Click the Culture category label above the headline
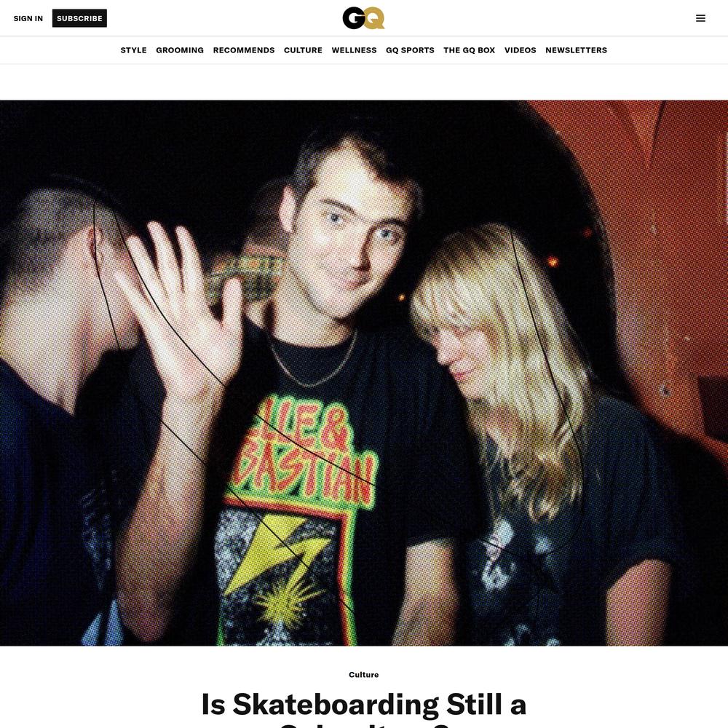This screenshot has width=728, height=728. click(363, 675)
